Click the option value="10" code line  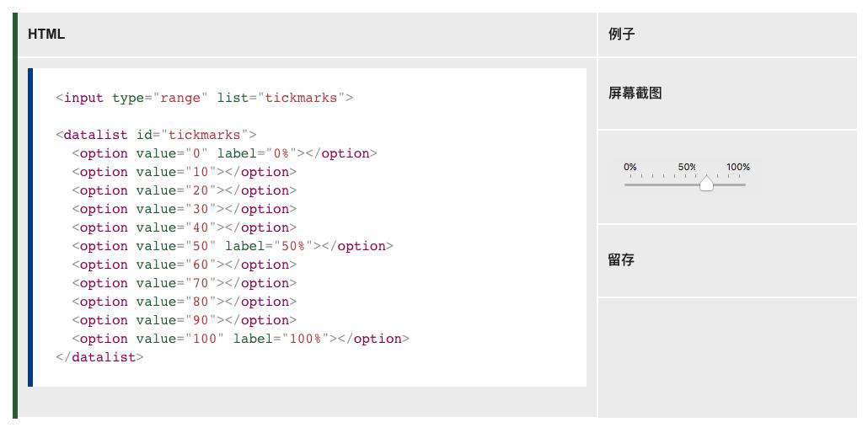click(x=185, y=172)
